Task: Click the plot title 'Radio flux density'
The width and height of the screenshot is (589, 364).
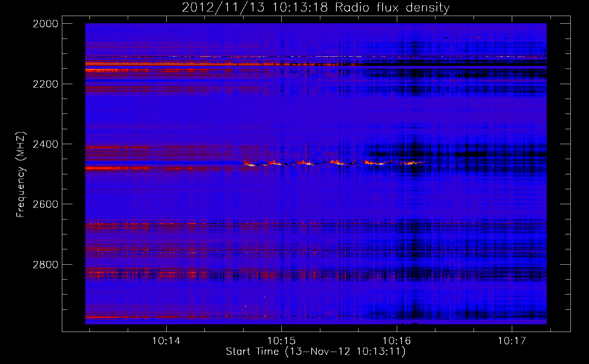Action: [x=392, y=8]
